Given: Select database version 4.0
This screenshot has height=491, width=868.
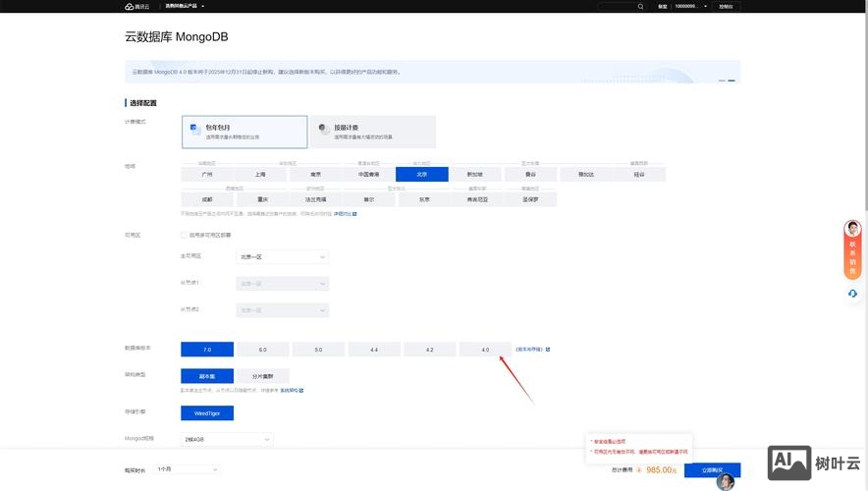Looking at the screenshot, I should click(x=485, y=350).
